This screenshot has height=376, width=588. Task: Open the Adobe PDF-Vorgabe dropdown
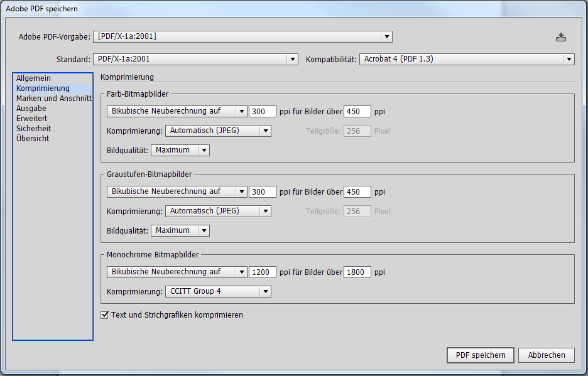point(242,37)
